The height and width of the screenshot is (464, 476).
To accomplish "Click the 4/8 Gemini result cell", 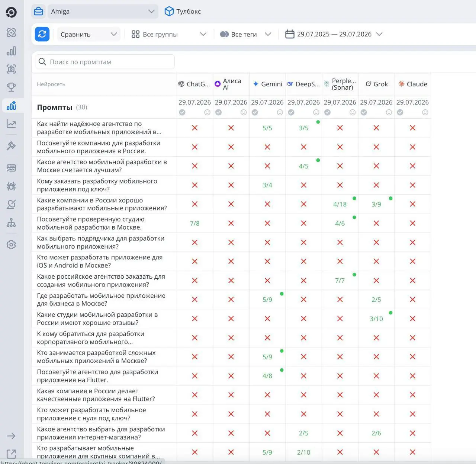I will click(x=267, y=376).
